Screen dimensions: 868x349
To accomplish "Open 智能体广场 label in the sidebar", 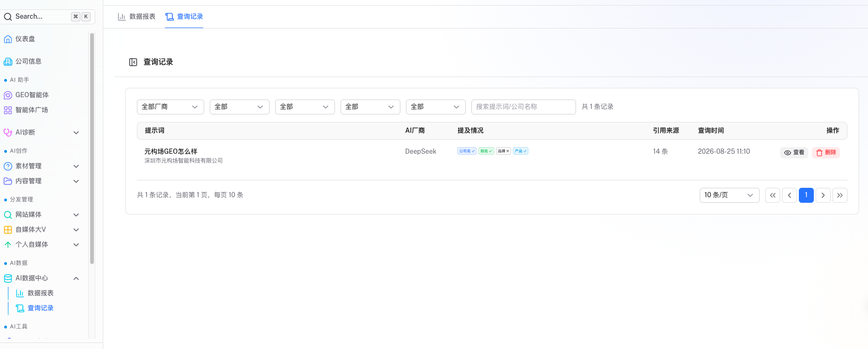I will 32,110.
